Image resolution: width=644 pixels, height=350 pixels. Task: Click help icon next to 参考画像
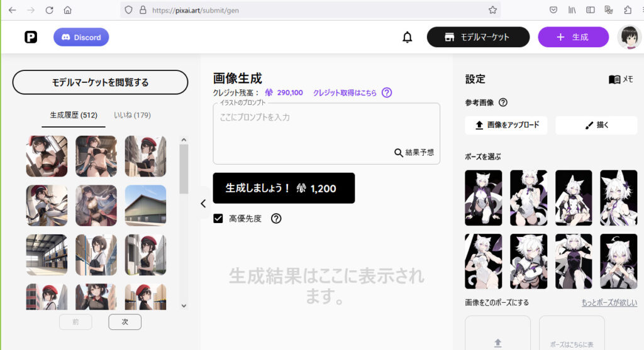[x=502, y=102]
